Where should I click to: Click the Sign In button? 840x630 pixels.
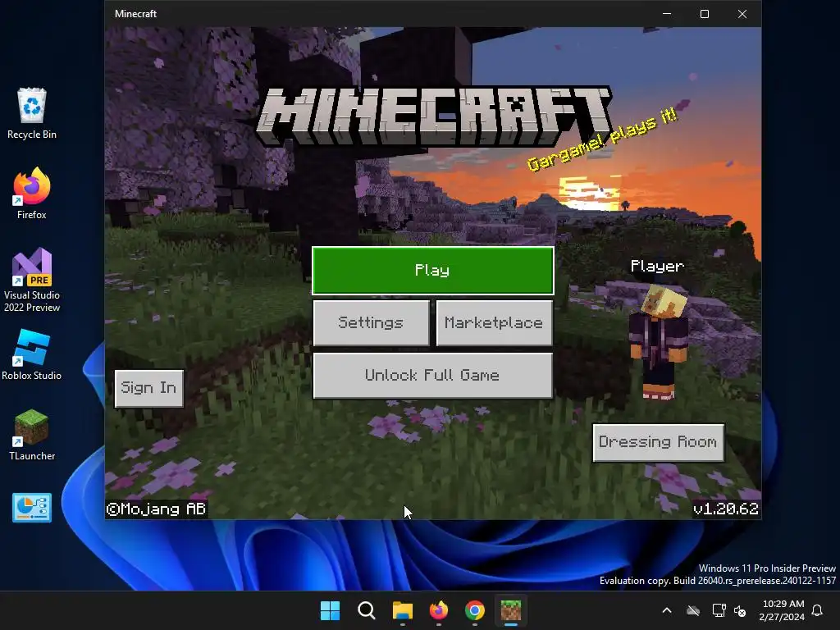point(149,388)
